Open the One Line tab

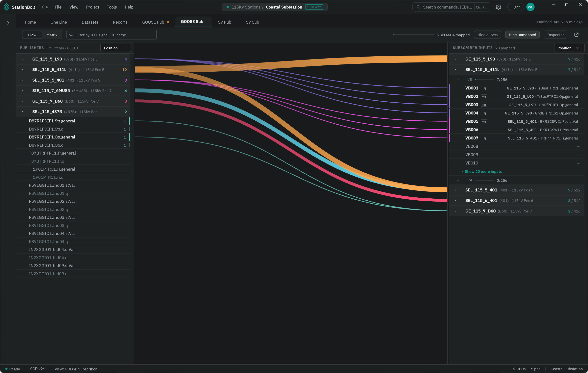pyautogui.click(x=59, y=22)
